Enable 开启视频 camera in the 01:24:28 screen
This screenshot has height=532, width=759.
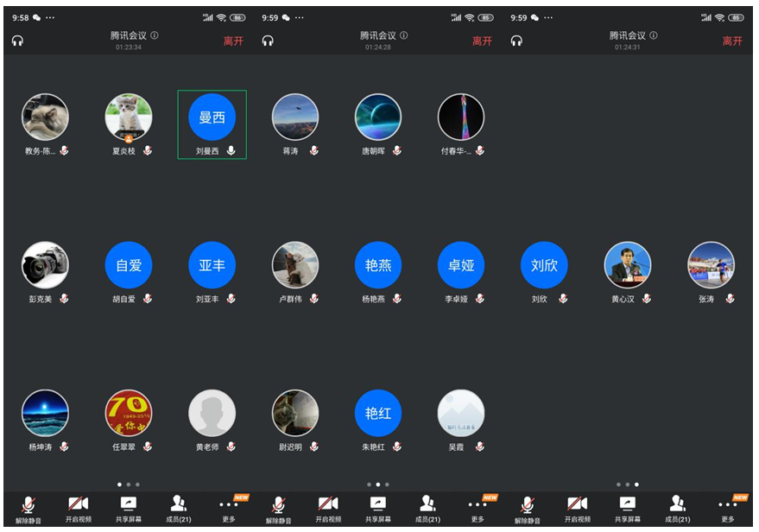(x=328, y=508)
